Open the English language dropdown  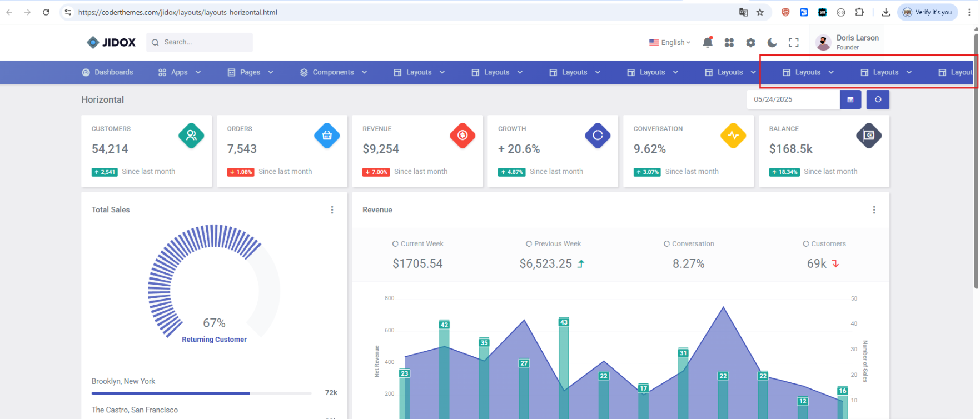coord(670,42)
